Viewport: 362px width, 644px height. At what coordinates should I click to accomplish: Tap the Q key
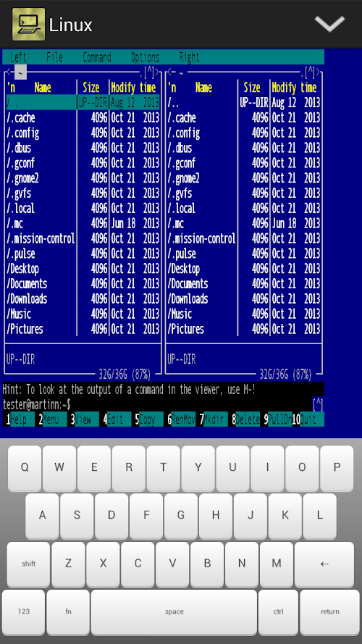pos(25,468)
